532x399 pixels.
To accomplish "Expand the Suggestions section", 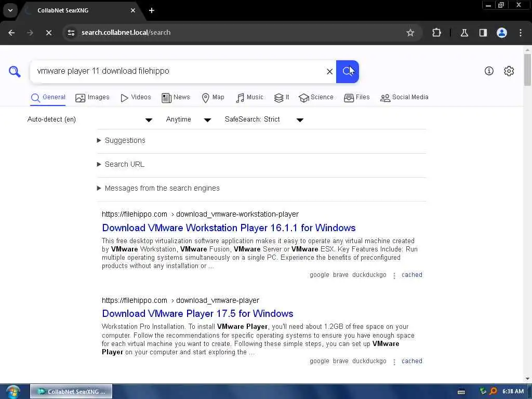I will (x=122, y=140).
